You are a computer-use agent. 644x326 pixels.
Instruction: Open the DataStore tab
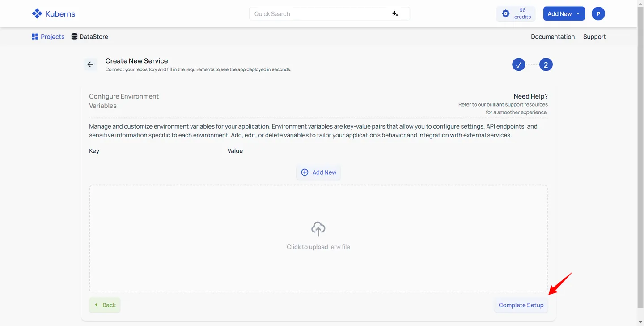pos(89,37)
